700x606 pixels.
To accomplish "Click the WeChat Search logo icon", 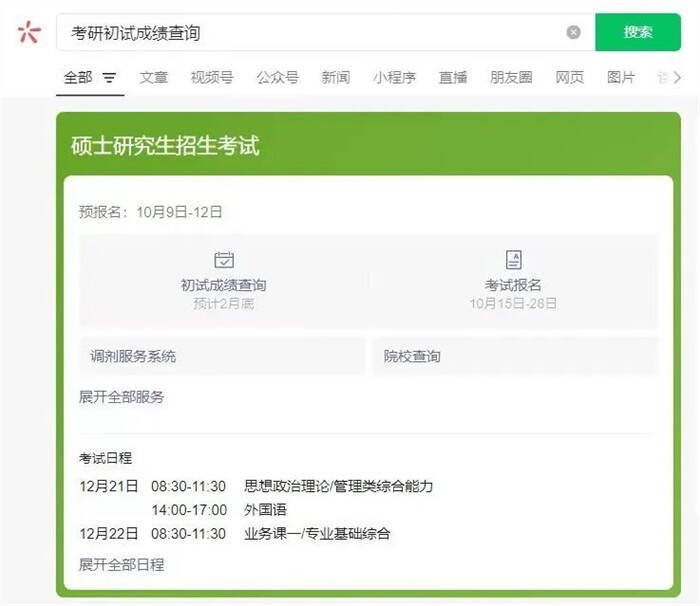I will (x=29, y=32).
